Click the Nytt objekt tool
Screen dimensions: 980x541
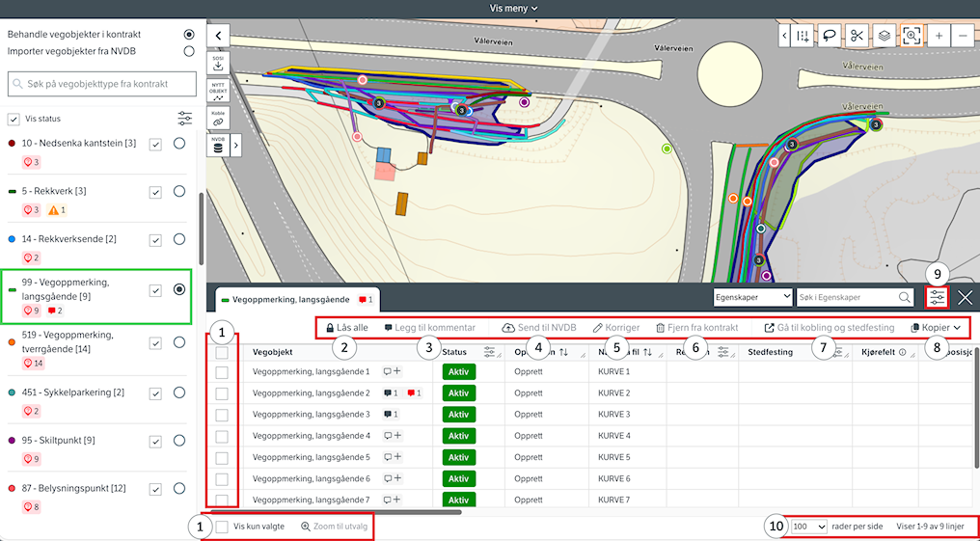click(218, 91)
